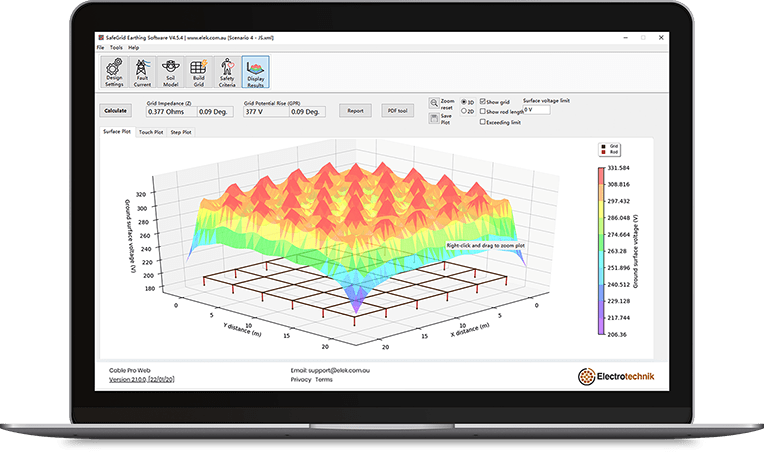Click the Cable Pro Web text
The width and height of the screenshot is (764, 452).
point(130,370)
